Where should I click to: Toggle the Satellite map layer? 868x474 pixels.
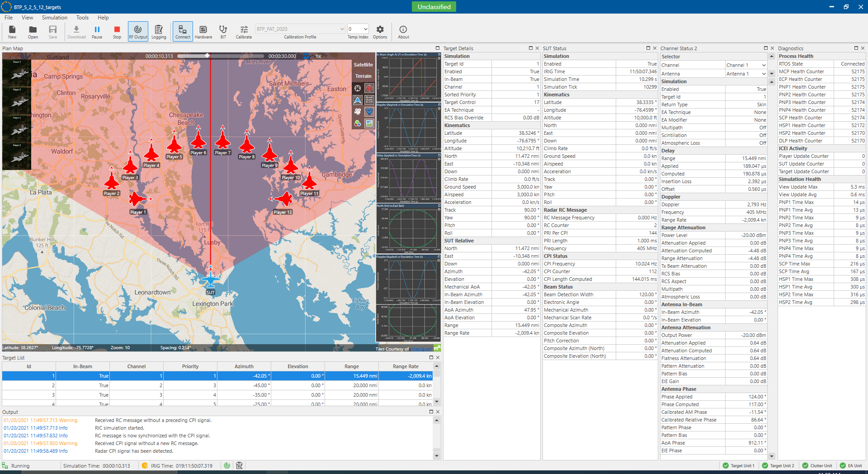pyautogui.click(x=363, y=65)
